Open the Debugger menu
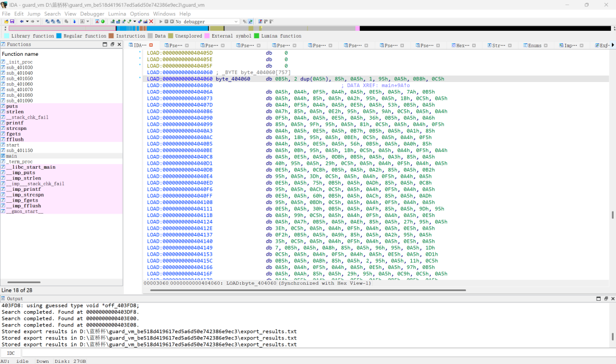616x364 pixels. pyautogui.click(x=92, y=14)
